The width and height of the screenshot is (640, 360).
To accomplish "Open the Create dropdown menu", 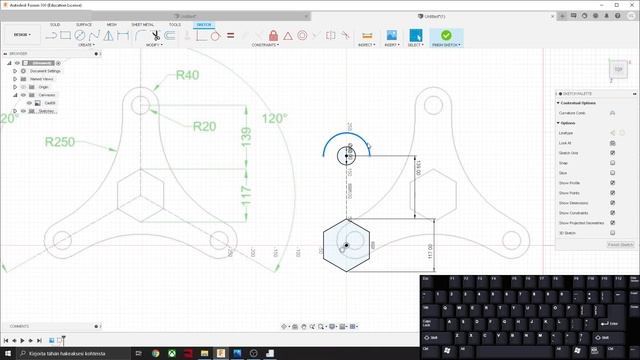I will coord(86,45).
